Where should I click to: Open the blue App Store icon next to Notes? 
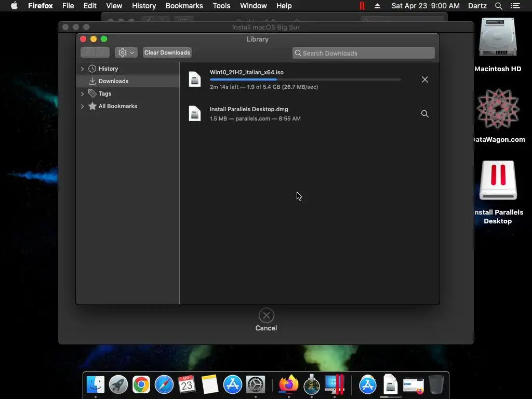[x=232, y=384]
